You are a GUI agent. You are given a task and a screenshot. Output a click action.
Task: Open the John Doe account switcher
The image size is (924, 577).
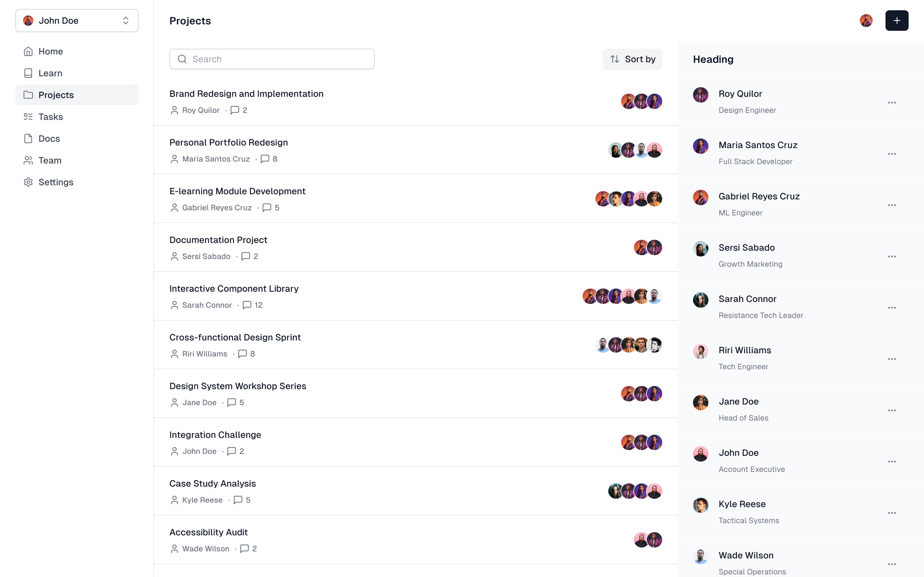77,21
